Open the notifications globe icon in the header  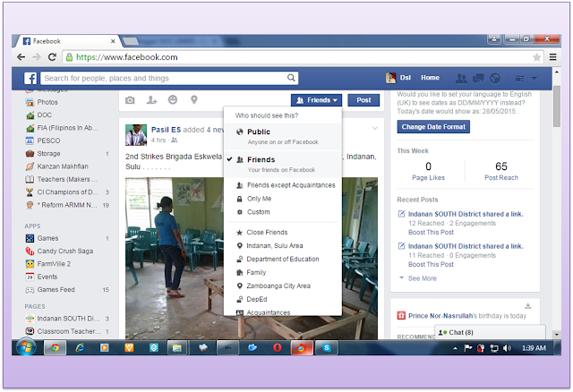click(495, 78)
